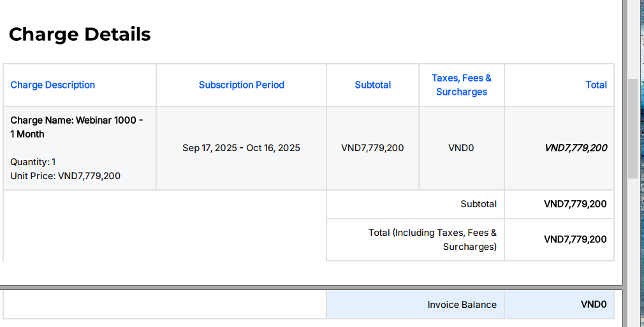Viewport: 644px width, 327px height.
Task: Click the Taxes, Fees & Surcharges header
Action: [461, 85]
